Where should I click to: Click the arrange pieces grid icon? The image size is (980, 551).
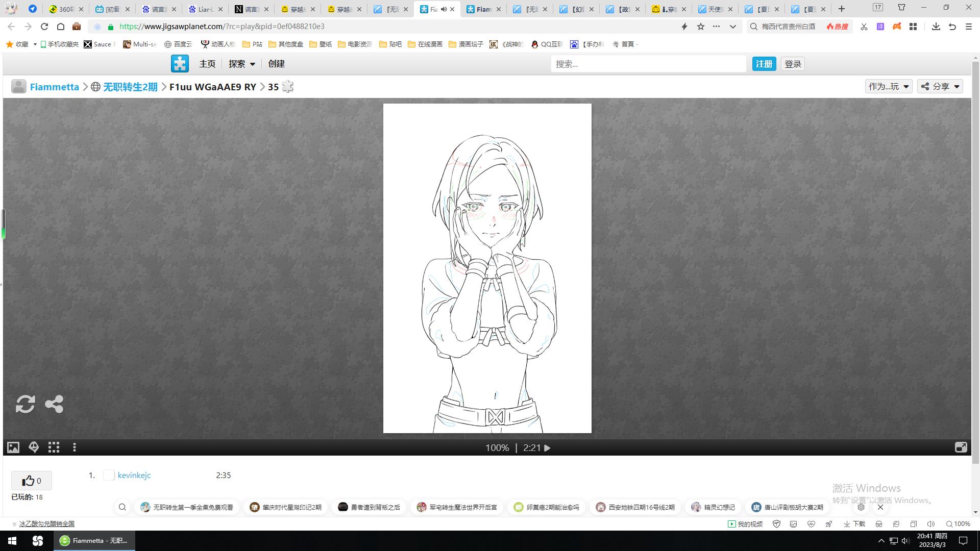point(54,447)
